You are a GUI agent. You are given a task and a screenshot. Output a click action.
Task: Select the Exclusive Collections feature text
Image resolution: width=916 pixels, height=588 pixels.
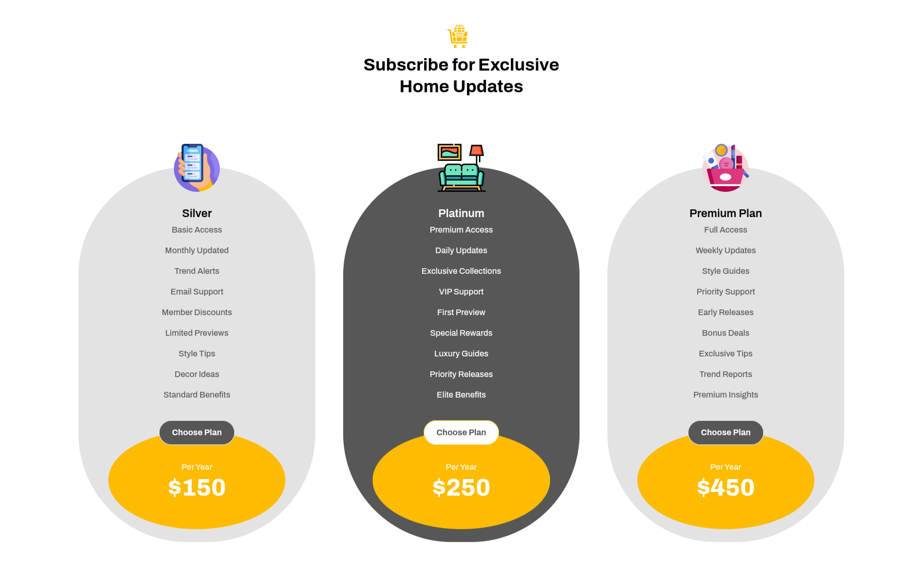461,271
